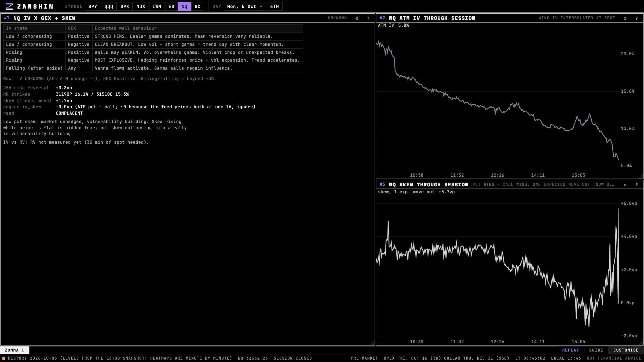
Task: Open settings gear for Skew panel
Action: point(625,185)
